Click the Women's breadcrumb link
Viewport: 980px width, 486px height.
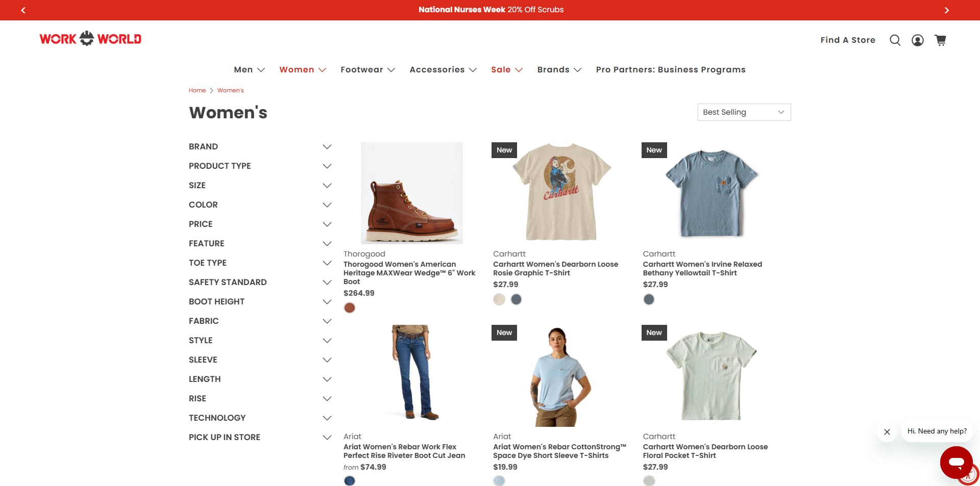[x=231, y=90]
